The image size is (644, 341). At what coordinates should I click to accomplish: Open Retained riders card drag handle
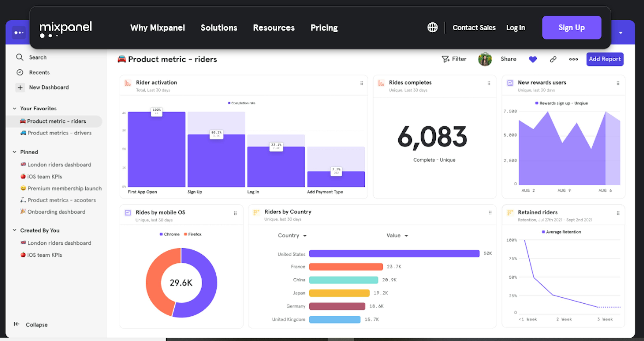pos(618,213)
